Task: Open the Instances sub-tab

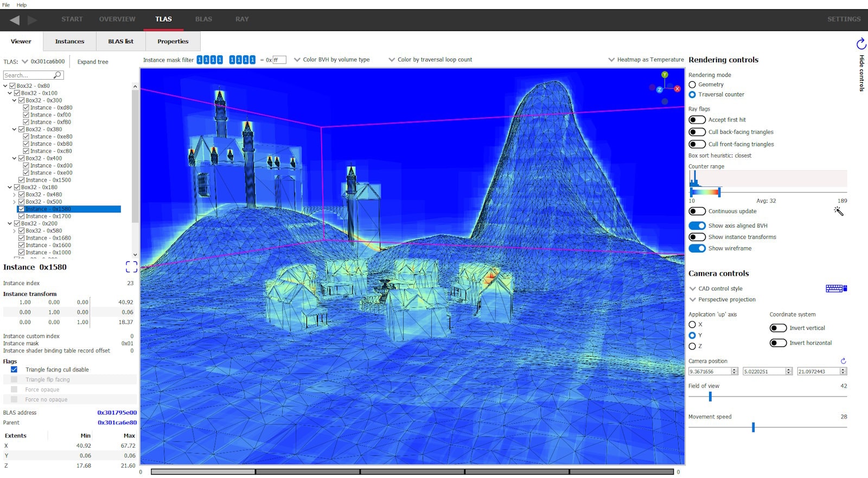Action: pos(69,41)
